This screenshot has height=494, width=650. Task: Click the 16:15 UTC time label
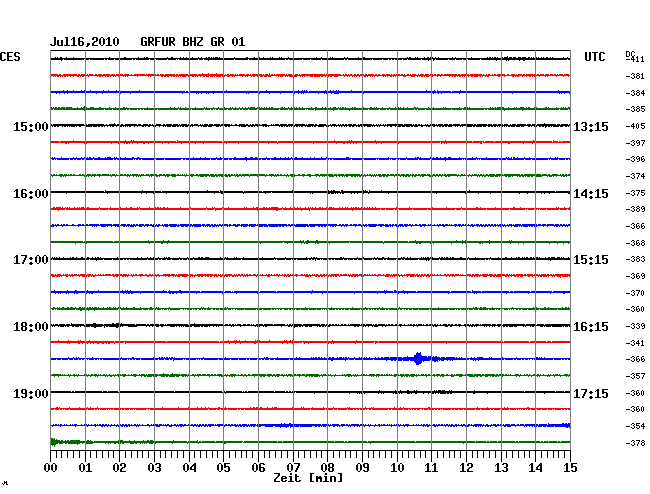click(591, 327)
